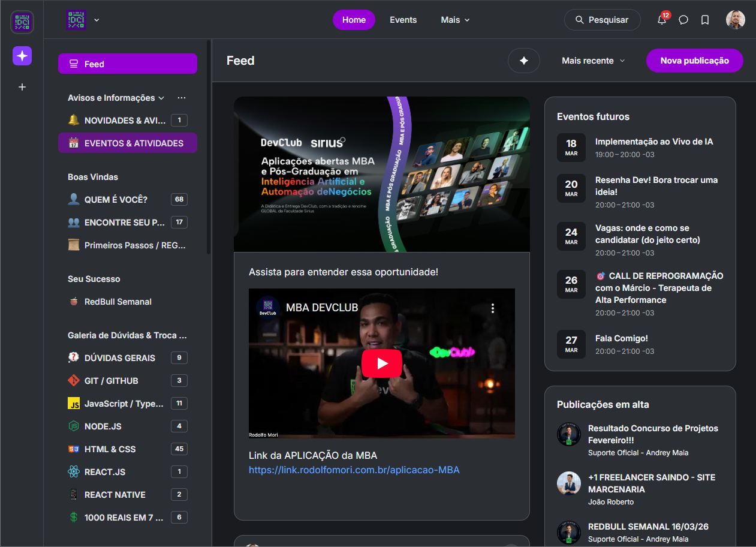Go to the Home tab
The image size is (756, 547).
pyautogui.click(x=354, y=20)
